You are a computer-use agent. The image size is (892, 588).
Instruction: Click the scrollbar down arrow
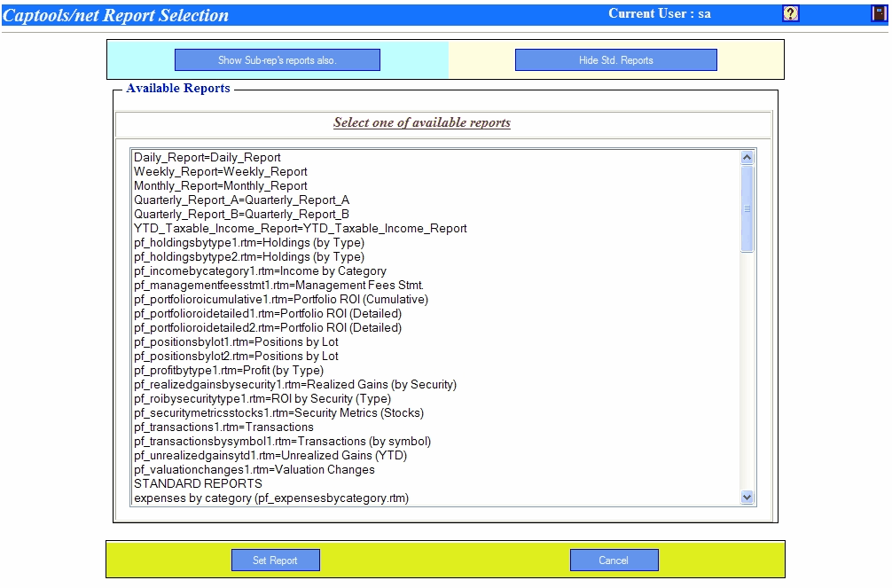coord(747,496)
